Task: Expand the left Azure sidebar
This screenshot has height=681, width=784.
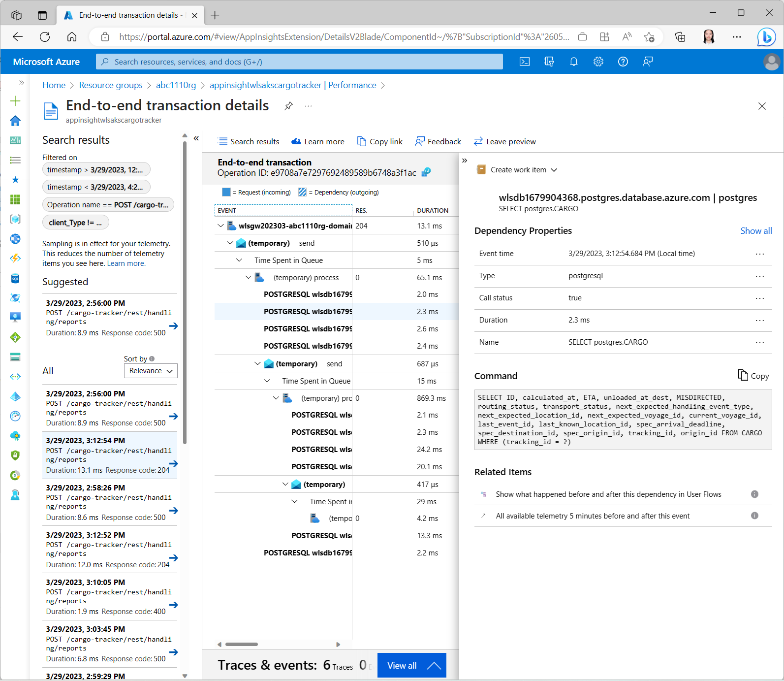Action: 21,83
